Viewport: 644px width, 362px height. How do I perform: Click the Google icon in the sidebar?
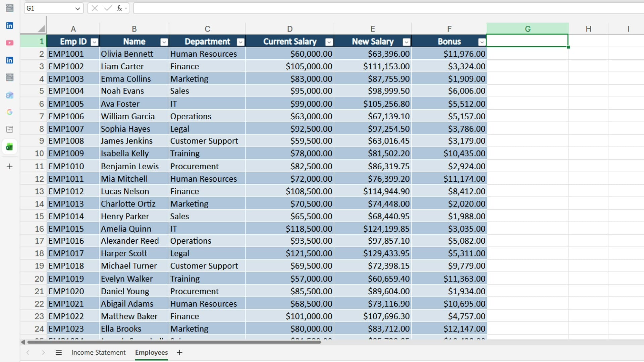click(10, 112)
